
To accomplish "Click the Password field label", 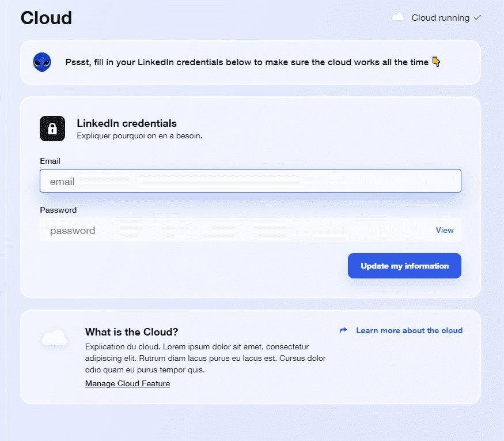I will [x=58, y=210].
